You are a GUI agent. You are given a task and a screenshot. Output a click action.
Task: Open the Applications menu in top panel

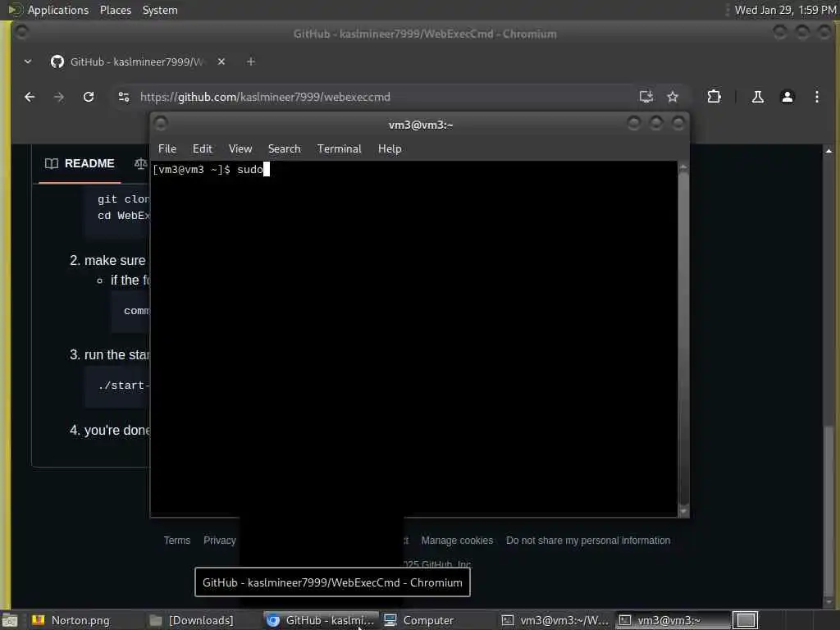pos(58,10)
